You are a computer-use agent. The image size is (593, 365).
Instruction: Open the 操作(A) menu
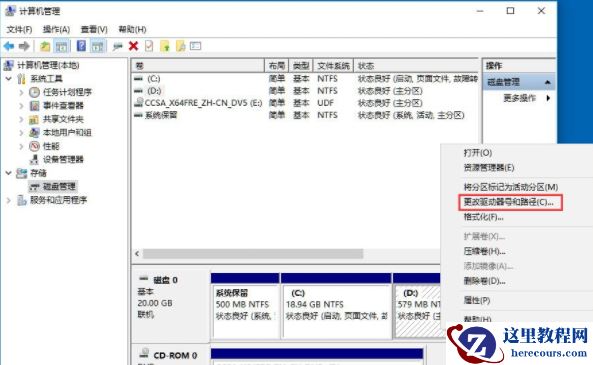56,30
